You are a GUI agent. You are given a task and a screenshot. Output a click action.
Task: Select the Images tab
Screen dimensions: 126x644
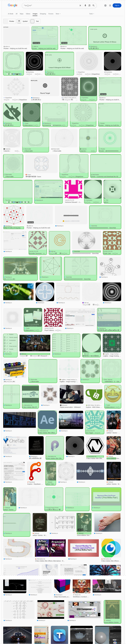coord(35,14)
